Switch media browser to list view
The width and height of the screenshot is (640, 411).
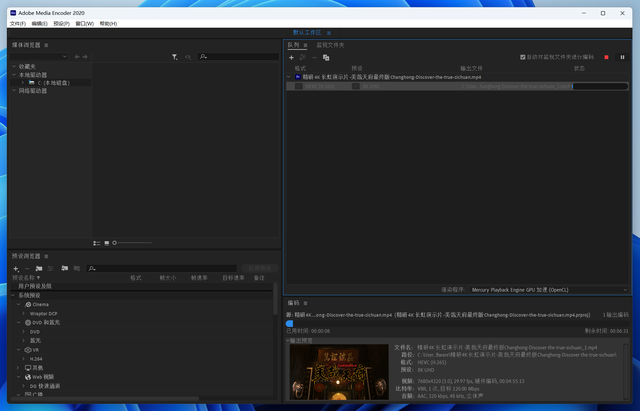click(97, 243)
